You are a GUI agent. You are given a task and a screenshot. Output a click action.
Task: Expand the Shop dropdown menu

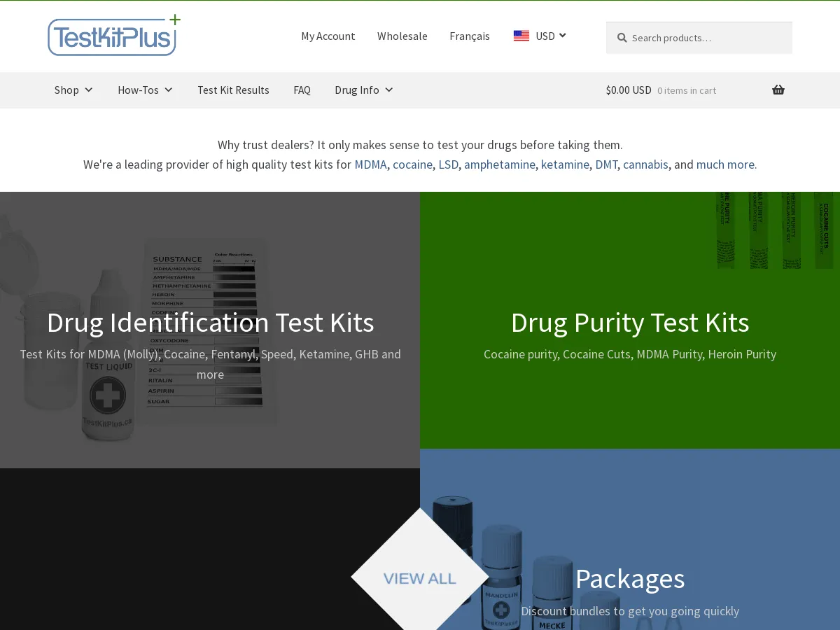pyautogui.click(x=73, y=90)
